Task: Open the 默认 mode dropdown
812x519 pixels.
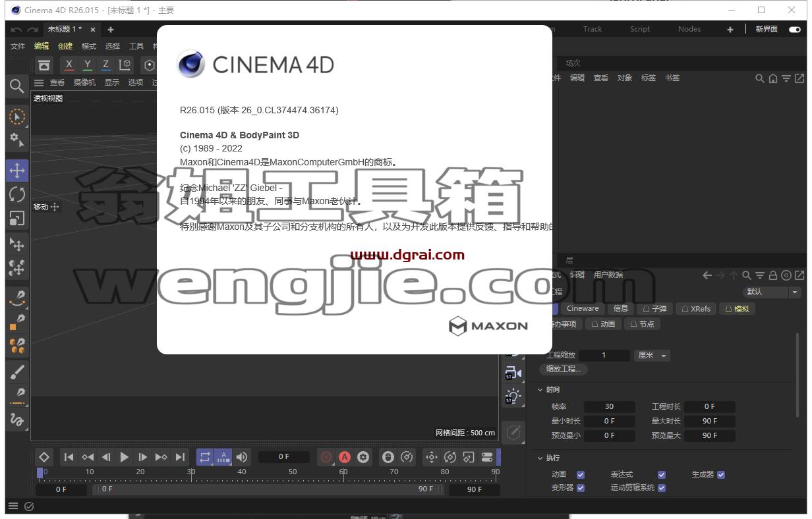Action: [772, 292]
